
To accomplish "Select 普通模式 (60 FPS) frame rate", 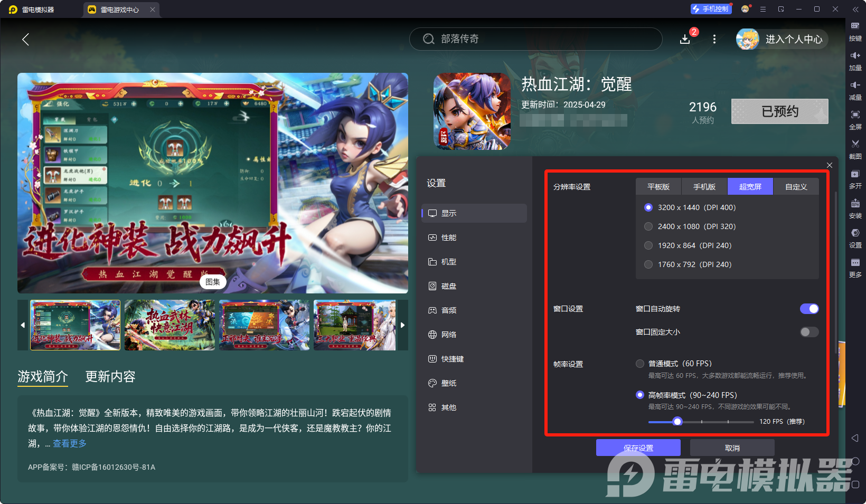I will coord(640,364).
